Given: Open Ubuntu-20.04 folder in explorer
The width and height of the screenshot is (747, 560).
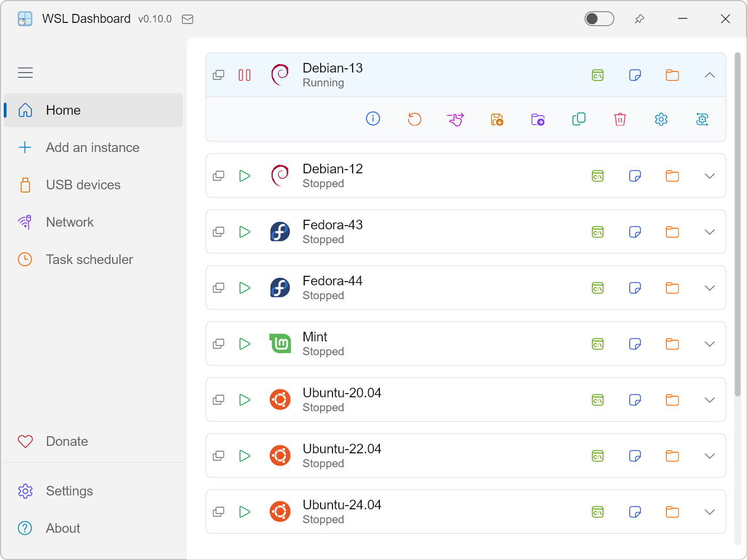Looking at the screenshot, I should click(672, 400).
